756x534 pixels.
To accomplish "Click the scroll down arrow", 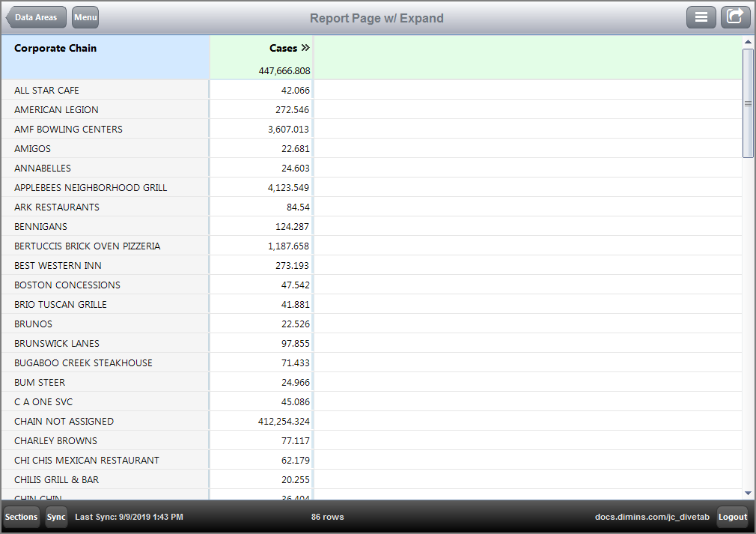I will 748,493.
